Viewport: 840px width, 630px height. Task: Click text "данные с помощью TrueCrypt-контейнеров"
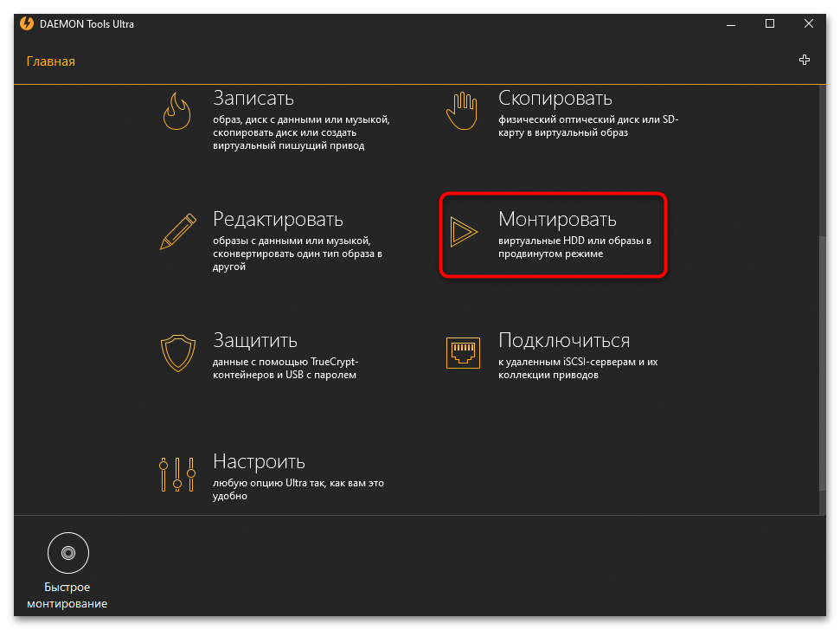click(x=285, y=368)
